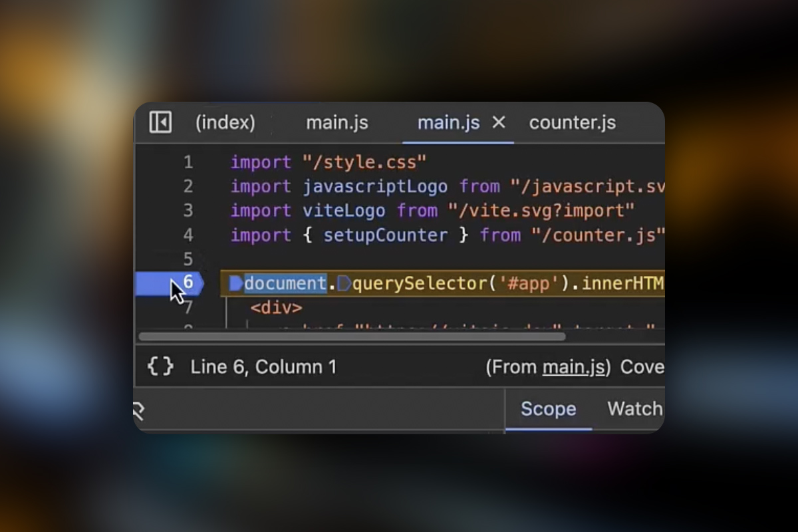Click line number 7 in gutter
The height and width of the screenshot is (532, 798).
tap(188, 307)
